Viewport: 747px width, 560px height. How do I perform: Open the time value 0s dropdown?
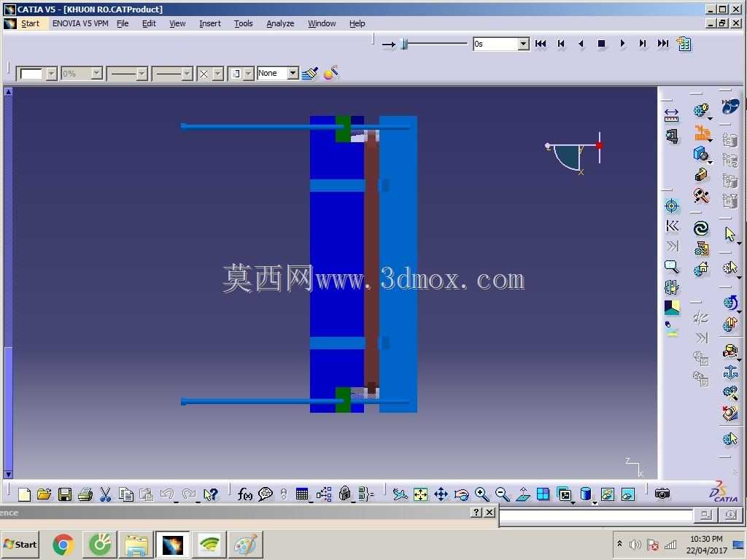[x=523, y=44]
